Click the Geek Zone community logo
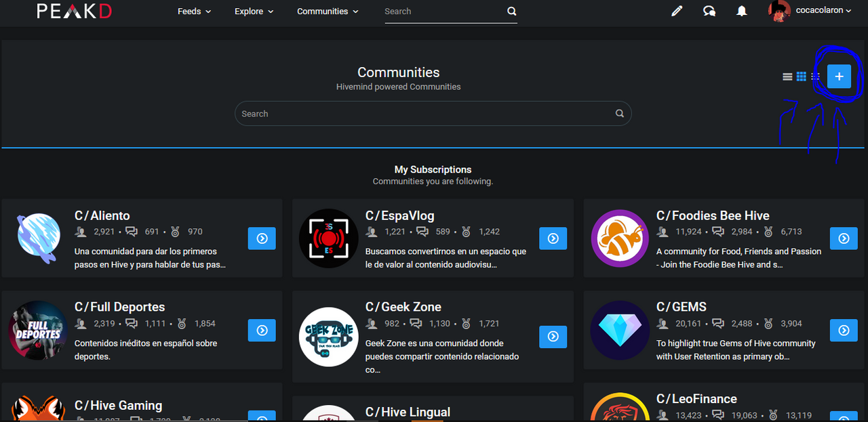Image resolution: width=868 pixels, height=422 pixels. [328, 336]
